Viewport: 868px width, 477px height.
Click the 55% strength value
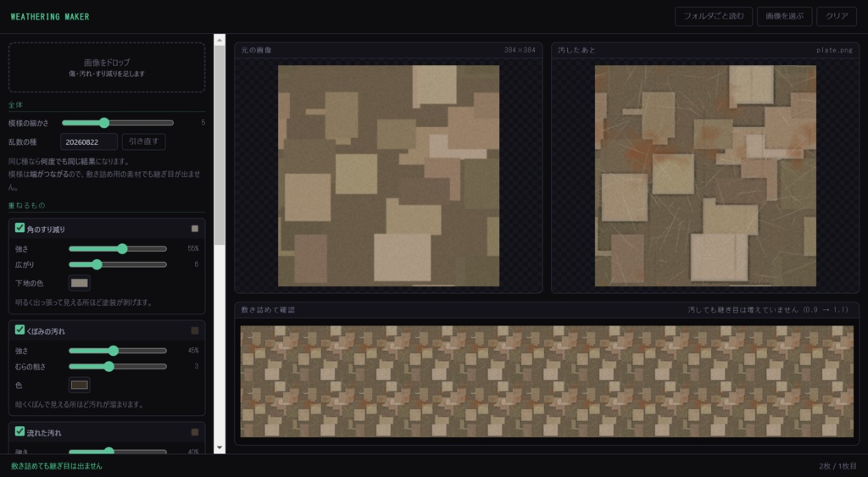pyautogui.click(x=192, y=249)
